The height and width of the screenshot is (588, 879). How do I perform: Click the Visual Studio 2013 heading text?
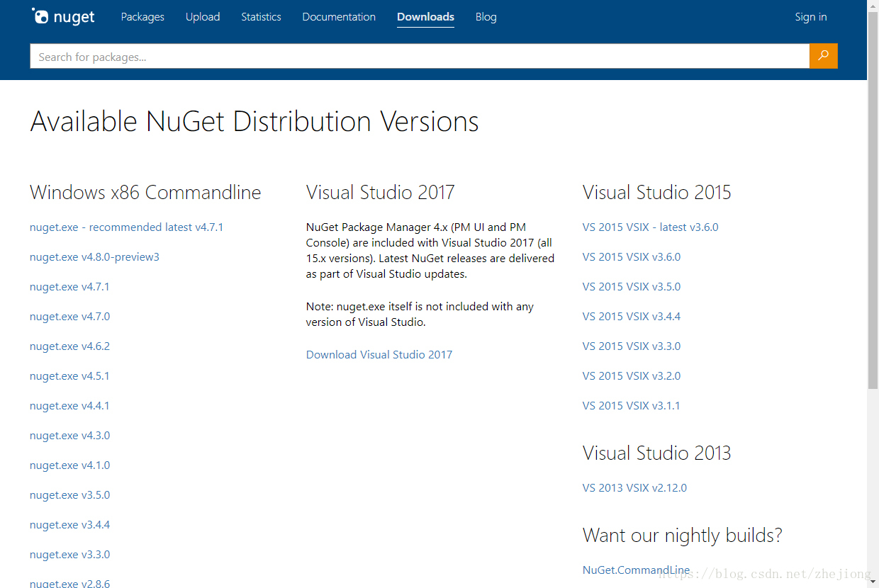[657, 453]
